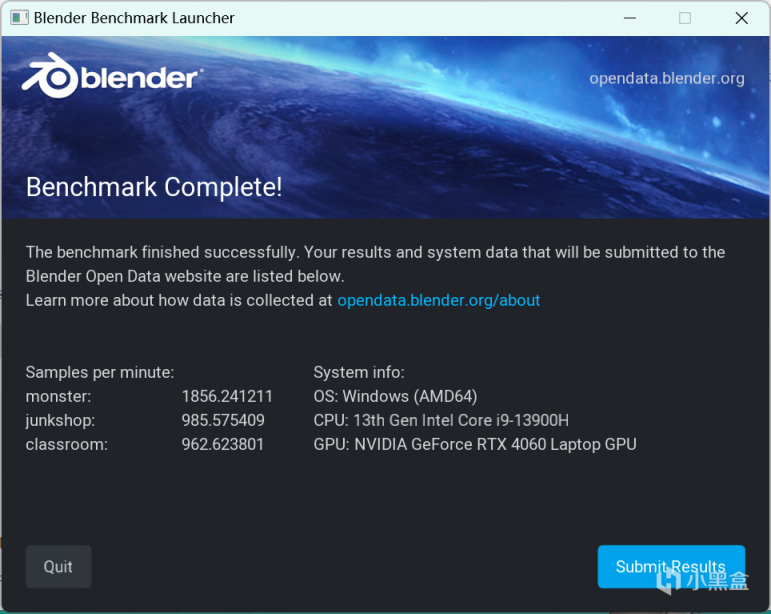Open the opendata.blender.org/about link
Viewport: 771px width, 614px height.
tap(439, 300)
